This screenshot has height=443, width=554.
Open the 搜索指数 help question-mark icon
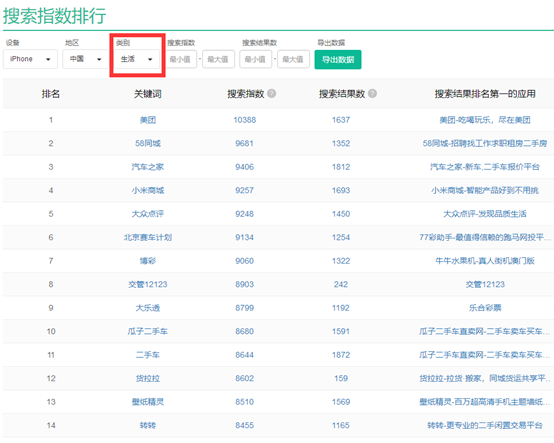(271, 94)
